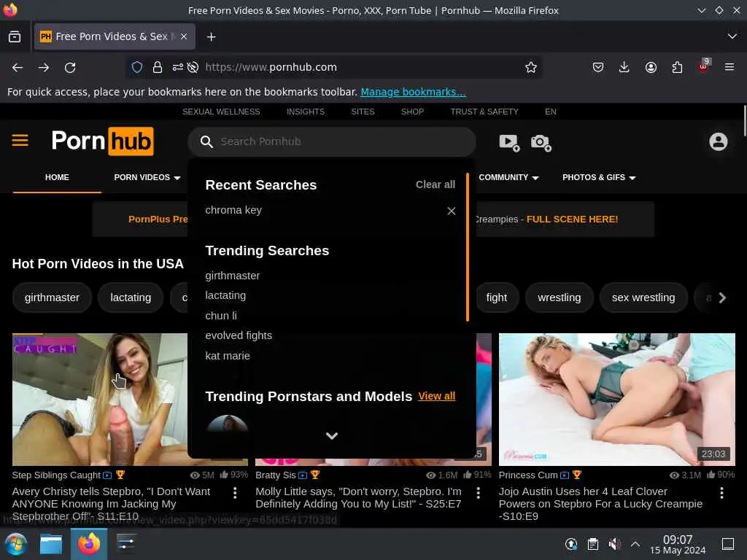Viewport: 747px width, 560px height.
Task: Expand hidden system tray icons
Action: pyautogui.click(x=635, y=544)
